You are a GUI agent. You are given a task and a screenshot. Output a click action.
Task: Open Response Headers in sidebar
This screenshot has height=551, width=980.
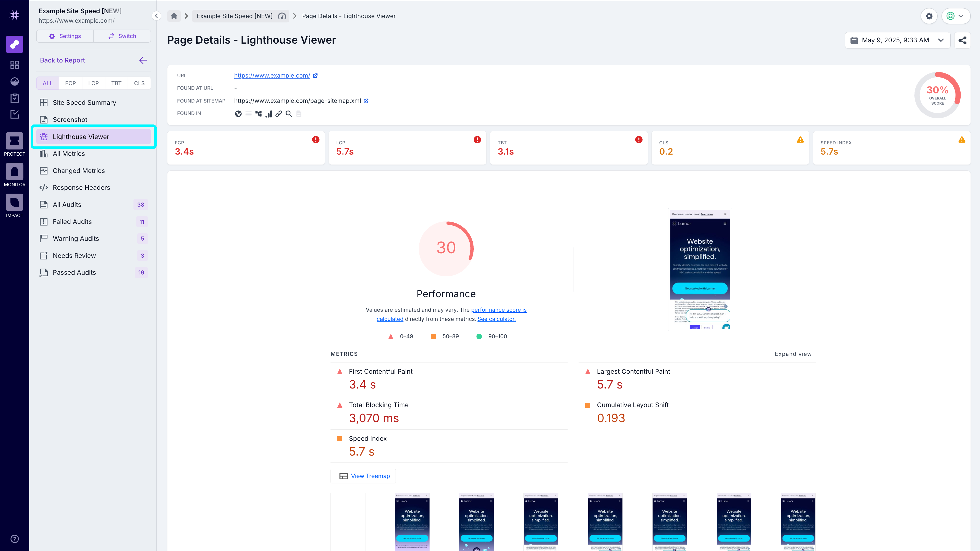(94, 187)
